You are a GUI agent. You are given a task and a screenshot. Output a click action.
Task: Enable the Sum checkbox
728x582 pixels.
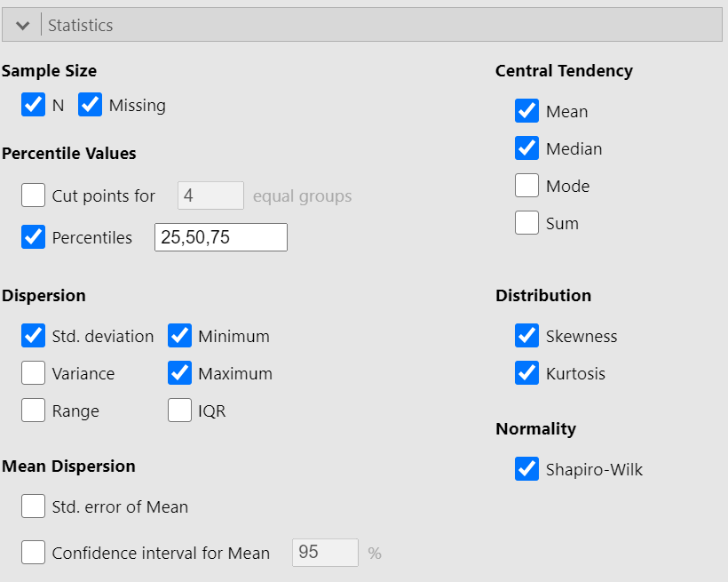click(527, 223)
